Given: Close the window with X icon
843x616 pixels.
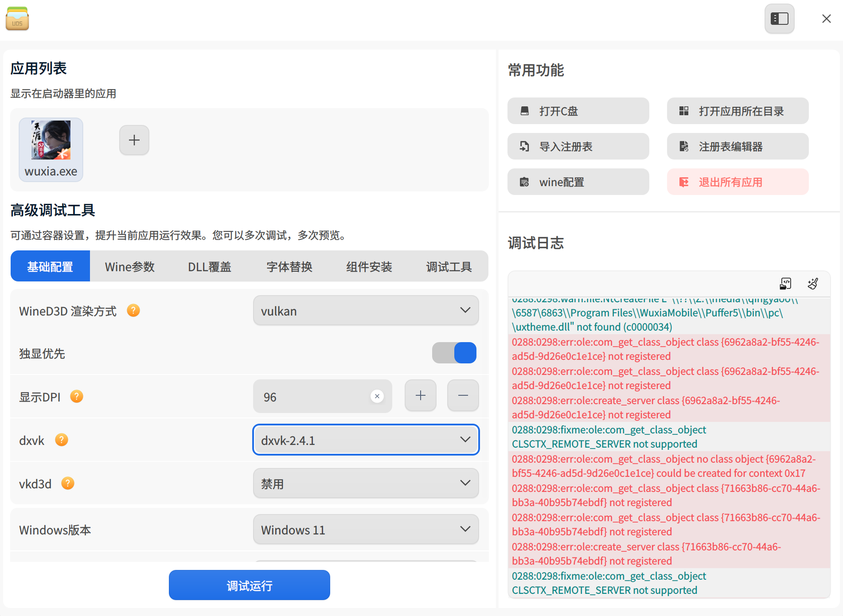Looking at the screenshot, I should (826, 19).
